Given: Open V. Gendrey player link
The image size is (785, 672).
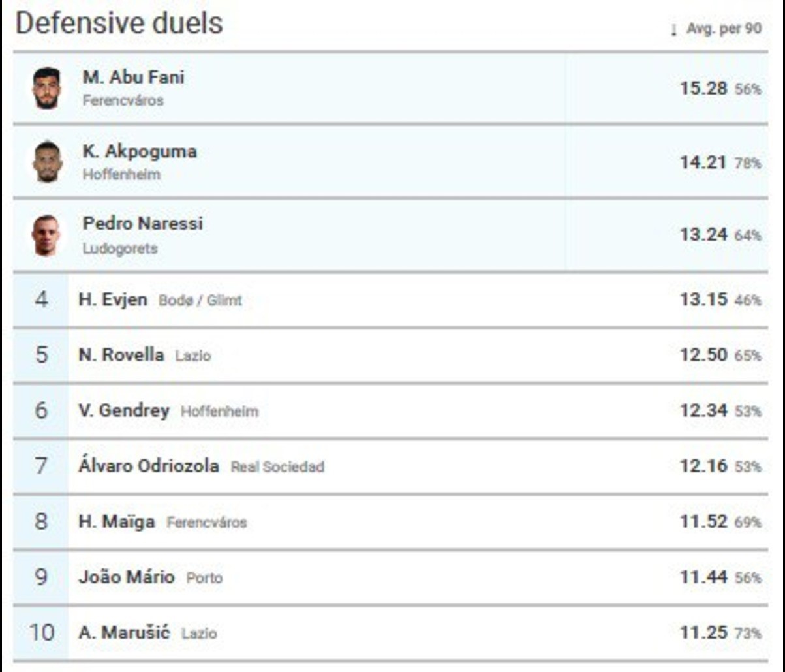Looking at the screenshot, I should 123,411.
